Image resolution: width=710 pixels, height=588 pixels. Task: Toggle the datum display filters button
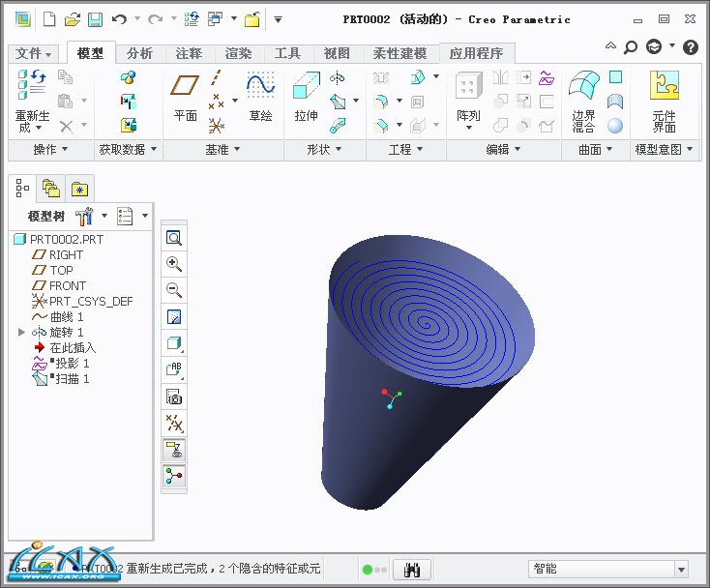[x=174, y=423]
